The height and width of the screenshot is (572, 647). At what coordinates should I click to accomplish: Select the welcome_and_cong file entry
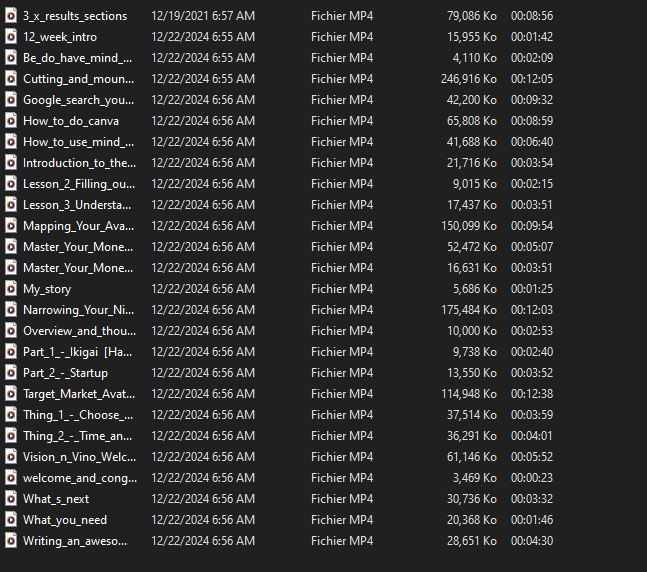click(79, 478)
